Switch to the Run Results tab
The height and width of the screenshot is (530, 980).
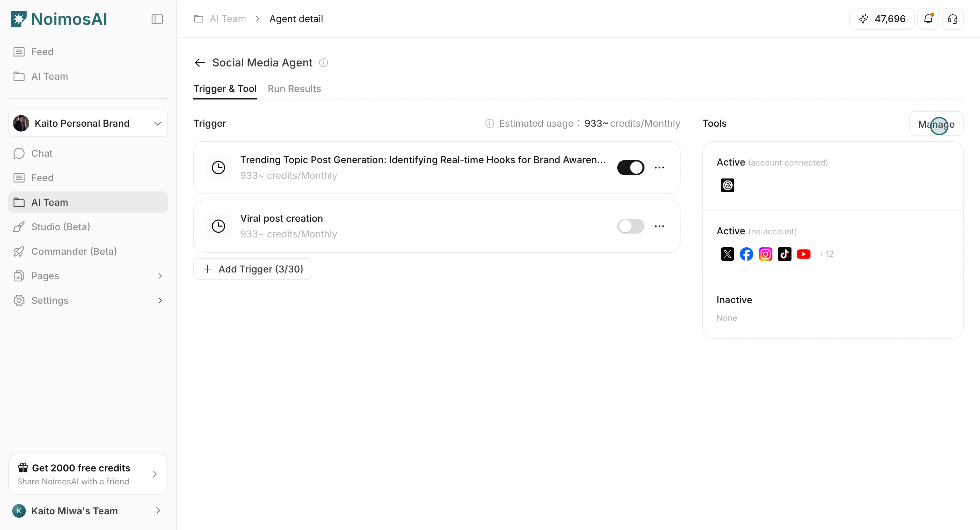(x=294, y=89)
